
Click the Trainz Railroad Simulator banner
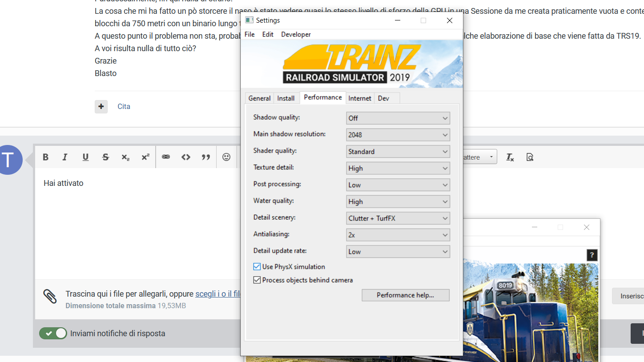[352, 64]
